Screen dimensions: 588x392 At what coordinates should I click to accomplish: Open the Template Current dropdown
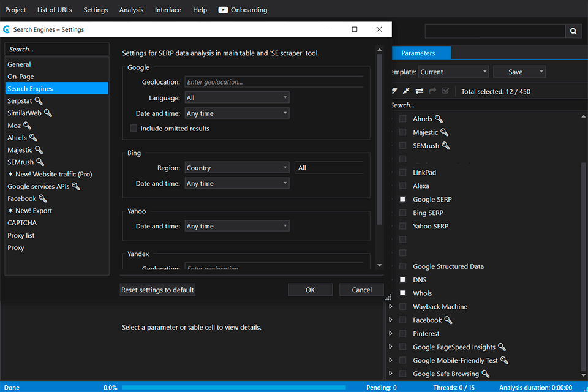454,72
